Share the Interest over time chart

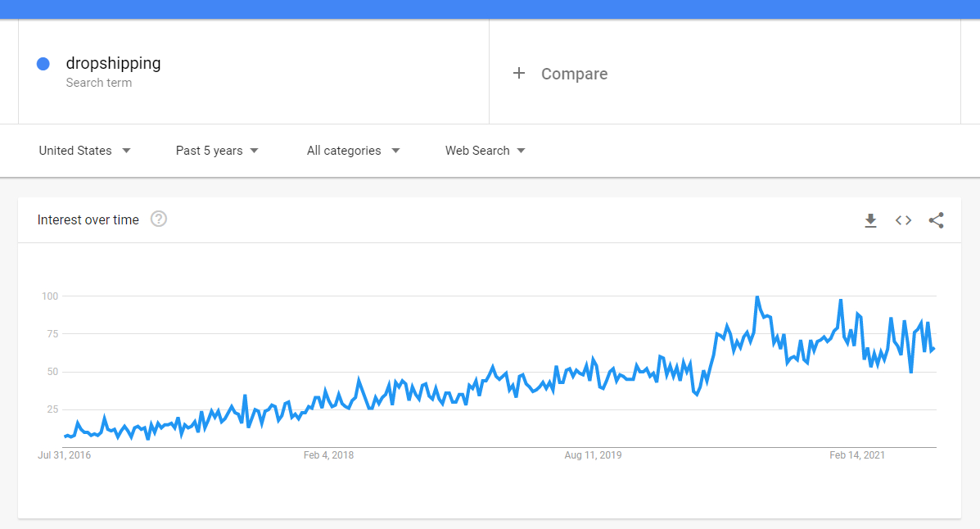(x=936, y=220)
